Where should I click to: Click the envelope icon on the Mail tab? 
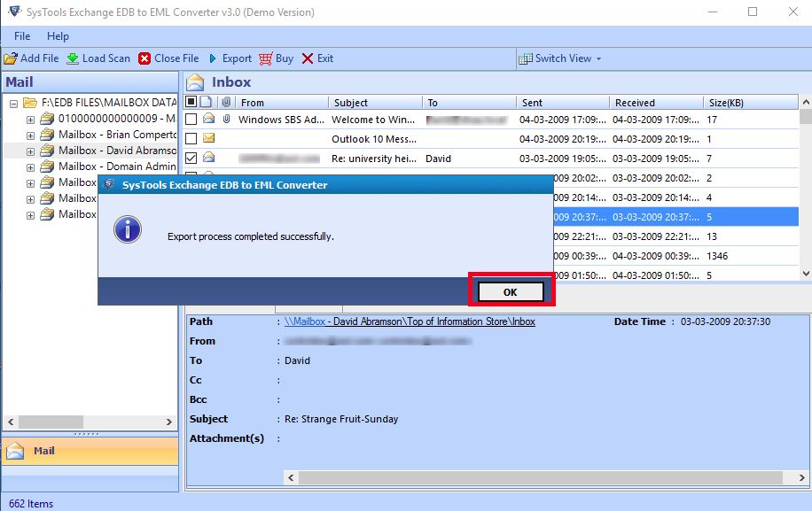pyautogui.click(x=15, y=451)
